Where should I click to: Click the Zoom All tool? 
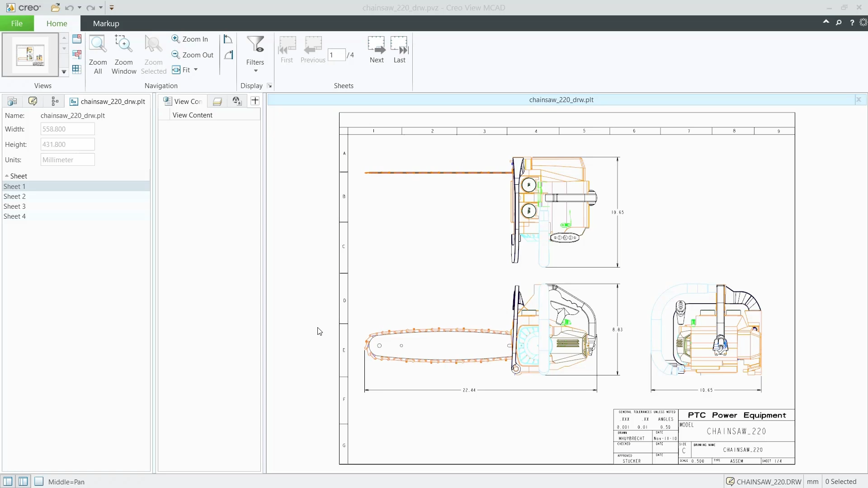point(98,55)
